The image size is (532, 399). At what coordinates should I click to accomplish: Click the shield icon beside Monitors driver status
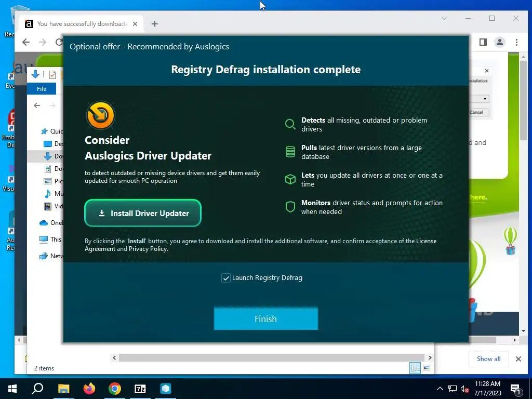coord(290,207)
